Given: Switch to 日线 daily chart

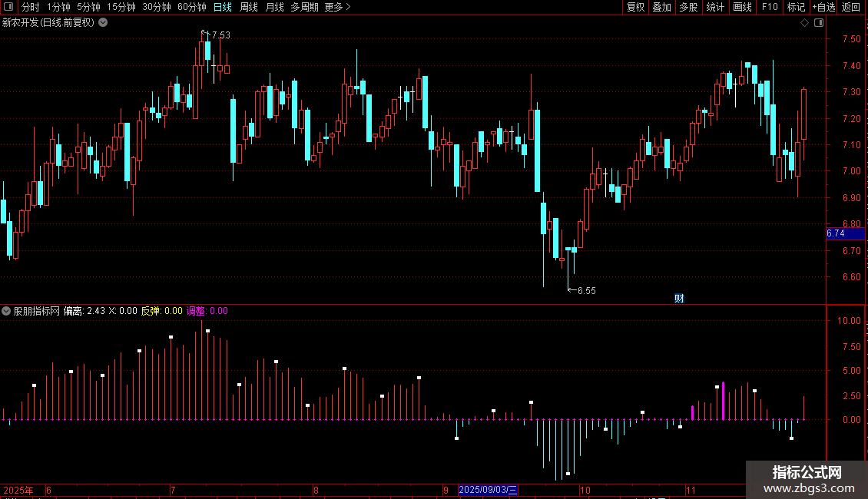Looking at the screenshot, I should tap(223, 7).
